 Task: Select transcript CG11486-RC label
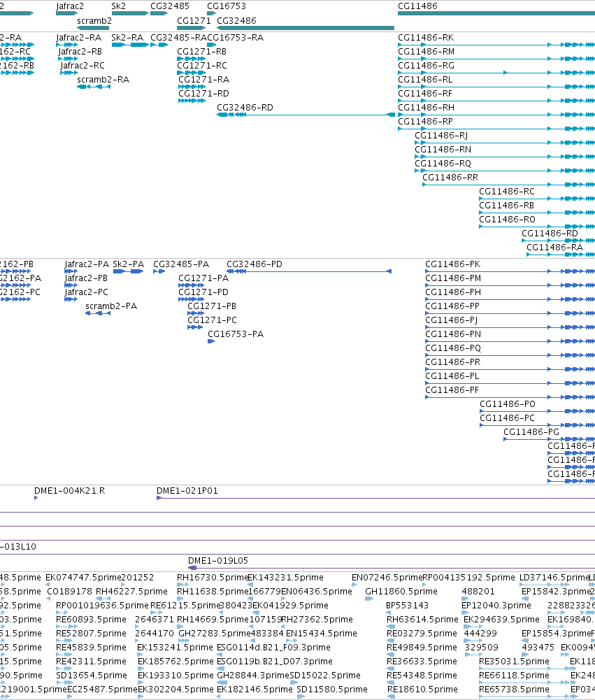pos(507,192)
